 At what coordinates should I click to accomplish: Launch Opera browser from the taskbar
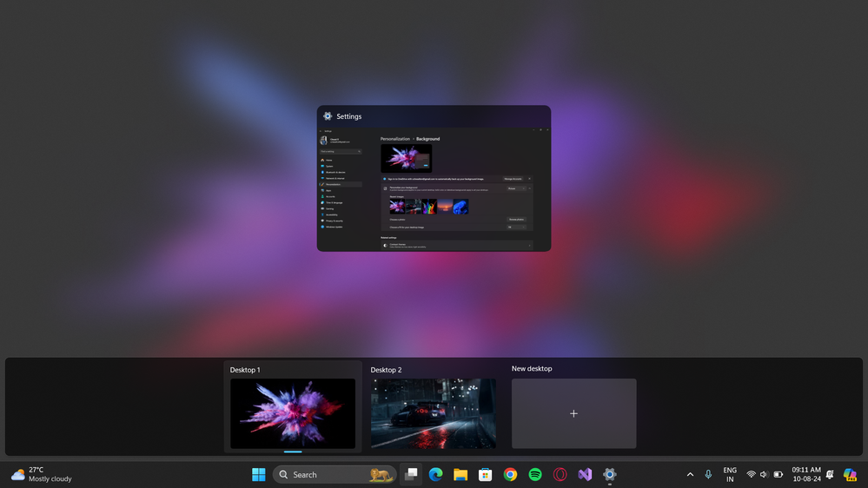[x=560, y=474]
